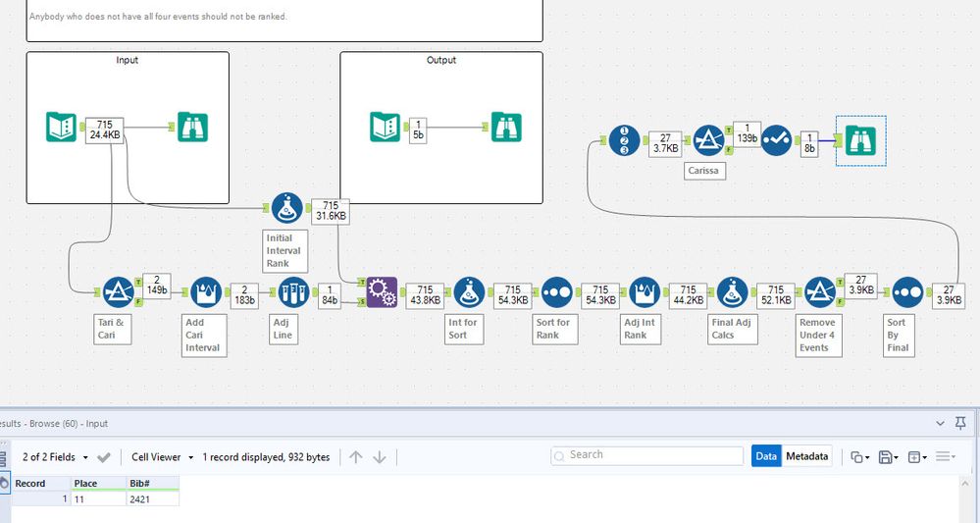Image resolution: width=980 pixels, height=523 pixels.
Task: Click the Final Adj Calcs annotation
Action: pyautogui.click(x=733, y=329)
